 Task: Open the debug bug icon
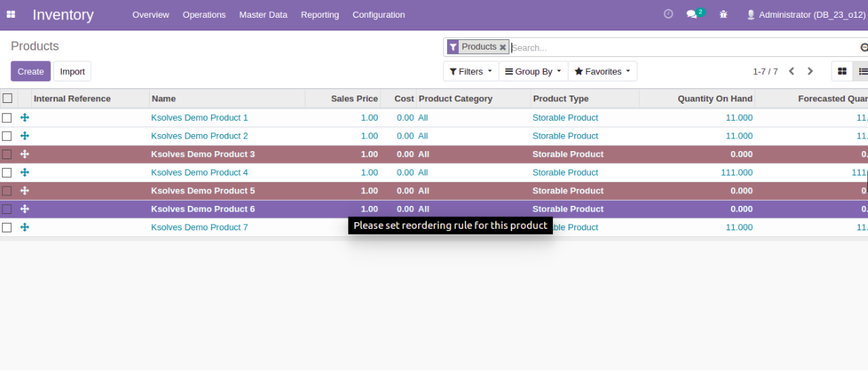click(x=723, y=14)
